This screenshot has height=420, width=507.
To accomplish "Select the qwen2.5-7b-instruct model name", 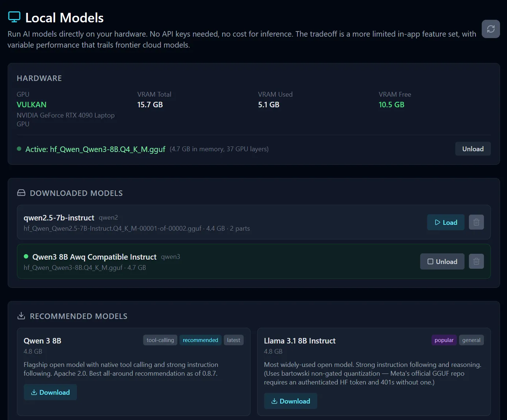I will point(59,218).
